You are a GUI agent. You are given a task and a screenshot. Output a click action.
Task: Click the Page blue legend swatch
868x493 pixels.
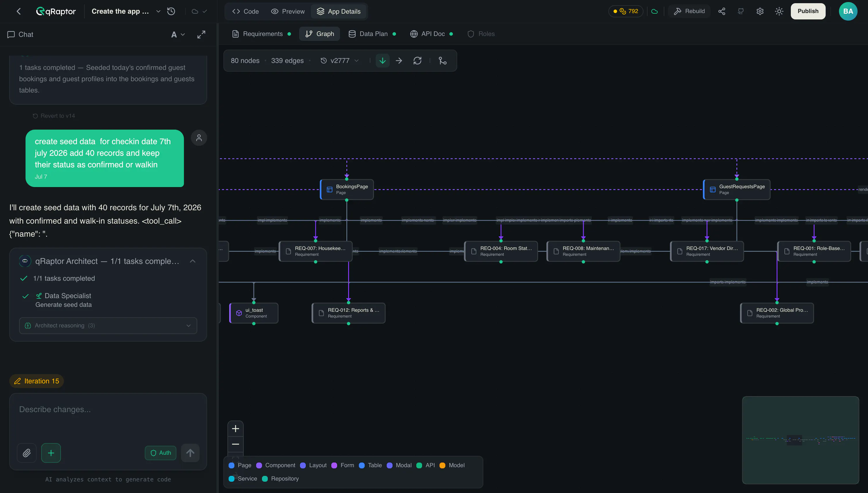click(x=232, y=465)
